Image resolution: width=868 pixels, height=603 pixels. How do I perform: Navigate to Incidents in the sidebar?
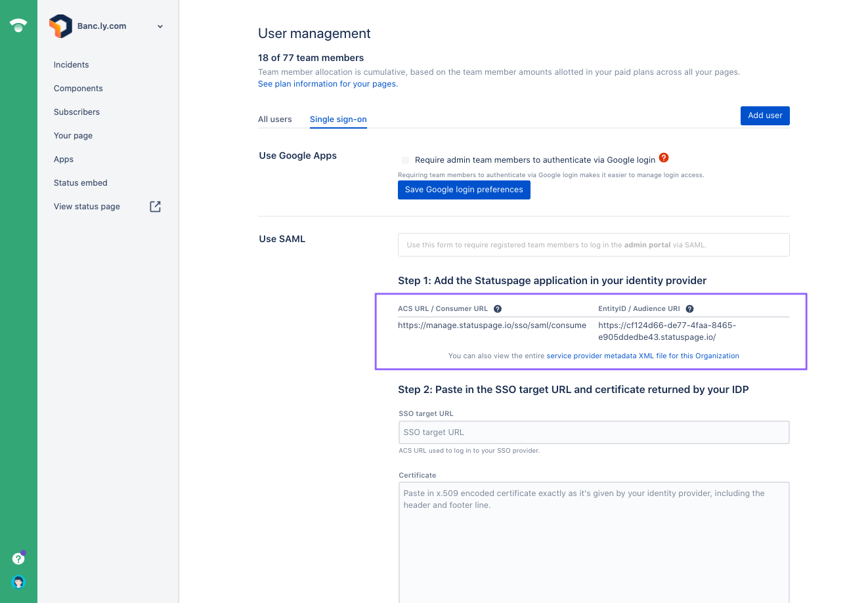pos(71,64)
